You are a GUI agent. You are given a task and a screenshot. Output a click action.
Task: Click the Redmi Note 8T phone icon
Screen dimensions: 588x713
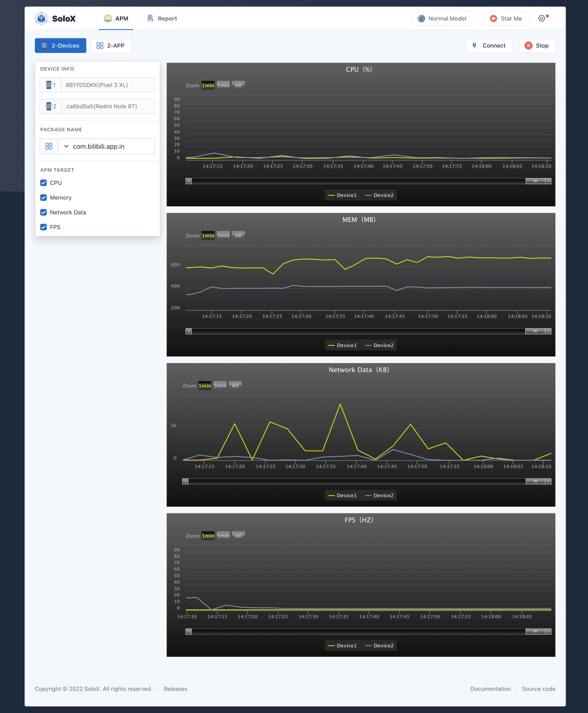tap(49, 106)
